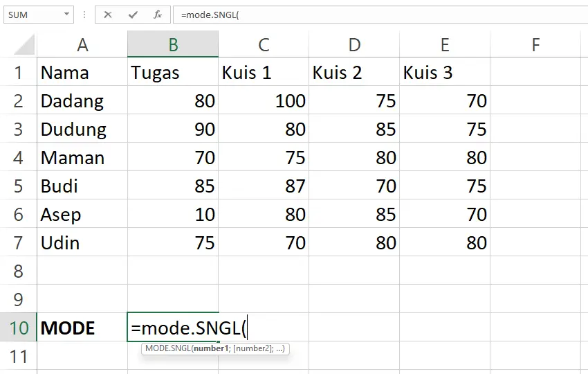Select row 5 header
This screenshot has width=588, height=374.
coord(19,186)
